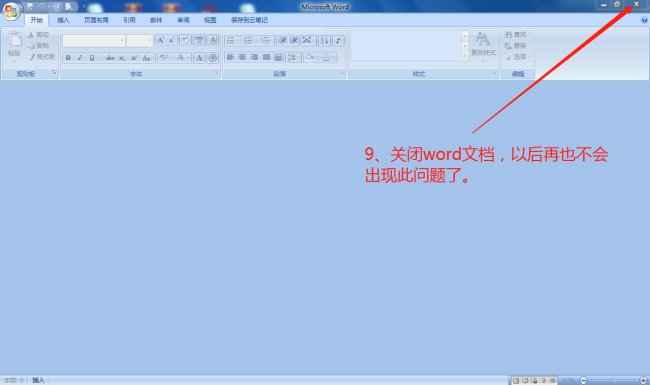The width and height of the screenshot is (650, 385).
Task: Click the Multilevel List icon
Action: (x=265, y=40)
